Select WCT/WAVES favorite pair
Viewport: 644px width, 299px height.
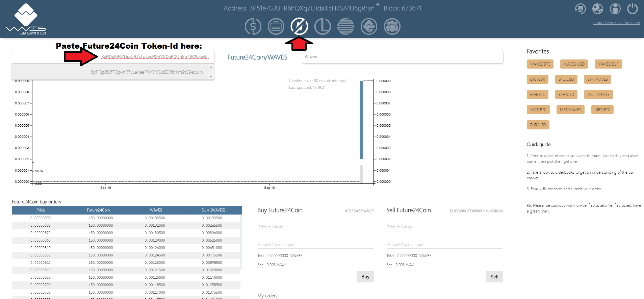click(x=598, y=95)
